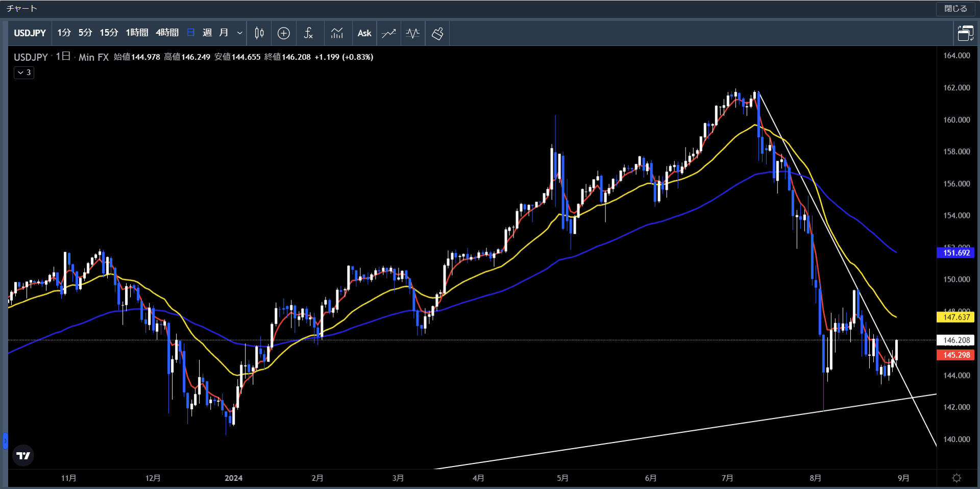980x489 pixels.
Task: Click the 11月 label on time axis
Action: (x=69, y=478)
